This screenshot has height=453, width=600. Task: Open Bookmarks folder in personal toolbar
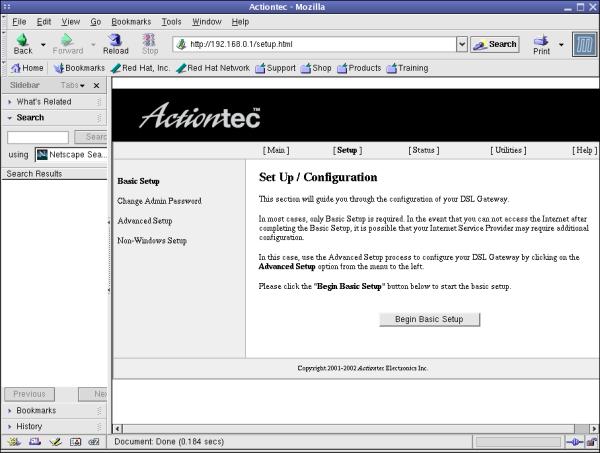click(x=79, y=68)
